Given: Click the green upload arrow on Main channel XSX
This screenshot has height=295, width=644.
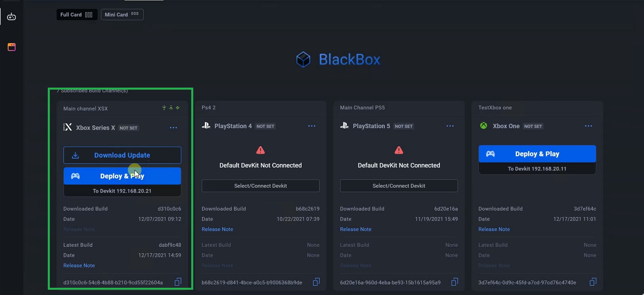Looking at the screenshot, I should coord(171,108).
